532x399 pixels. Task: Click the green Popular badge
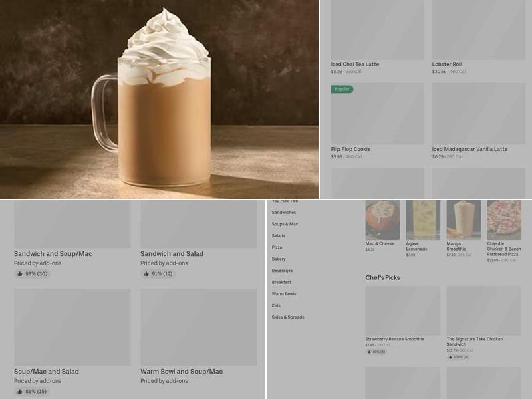[x=342, y=89]
